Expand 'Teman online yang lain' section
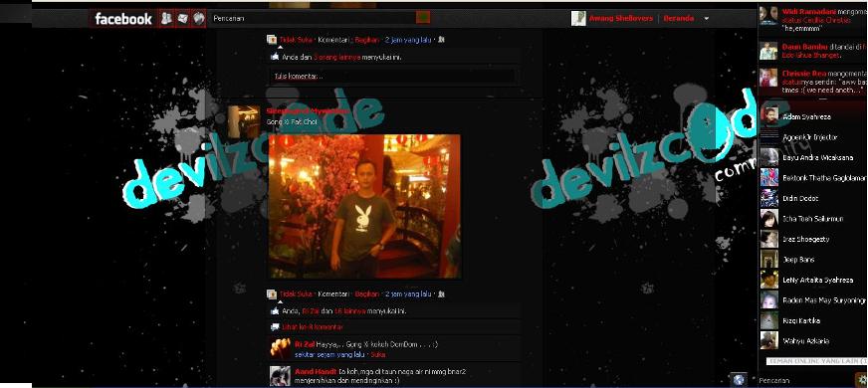868x388 pixels. 817,361
